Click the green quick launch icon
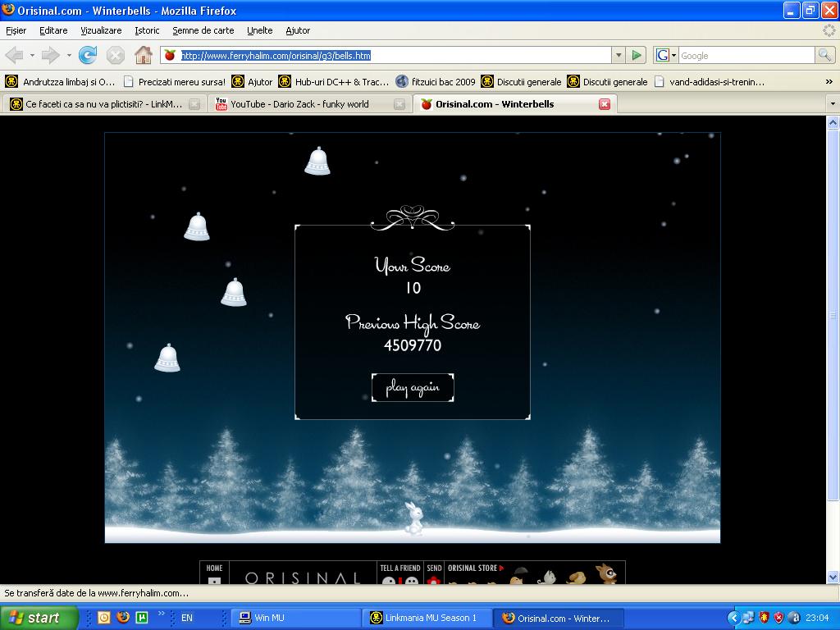 pyautogui.click(x=142, y=618)
